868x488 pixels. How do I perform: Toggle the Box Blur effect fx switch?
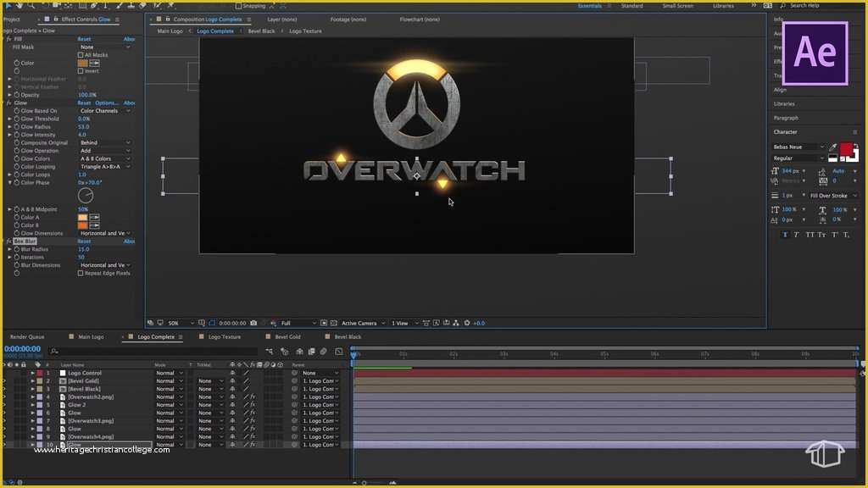click(8, 241)
